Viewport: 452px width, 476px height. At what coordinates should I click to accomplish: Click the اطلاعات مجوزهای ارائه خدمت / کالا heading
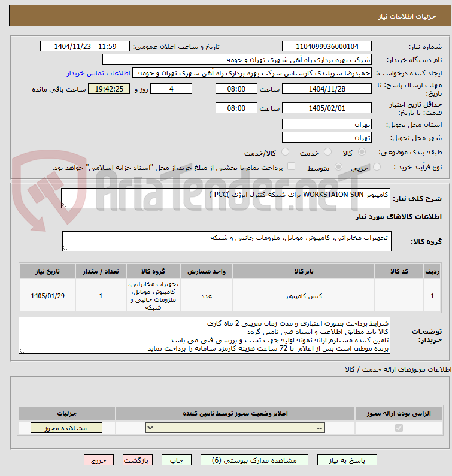click(x=398, y=369)
